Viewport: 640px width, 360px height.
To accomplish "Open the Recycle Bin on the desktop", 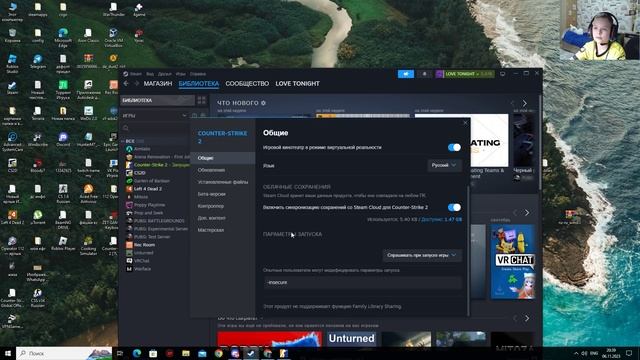I will pyautogui.click(x=12, y=36).
